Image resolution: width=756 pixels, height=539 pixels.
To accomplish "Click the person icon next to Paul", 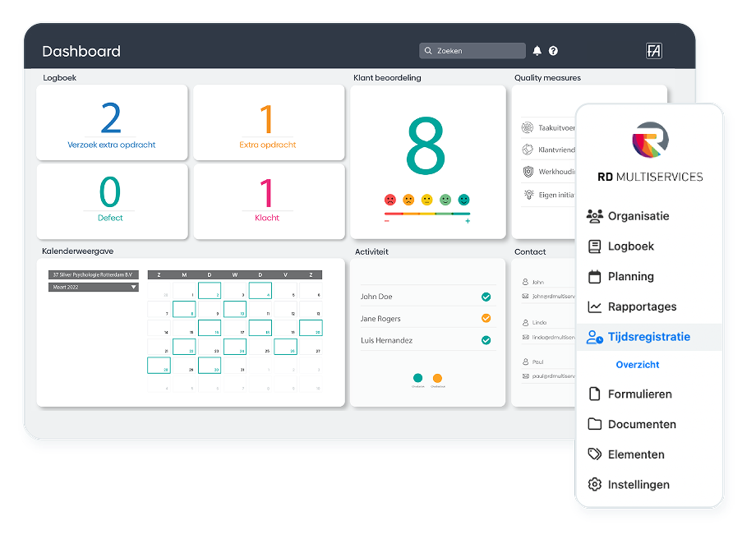I will 526,362.
